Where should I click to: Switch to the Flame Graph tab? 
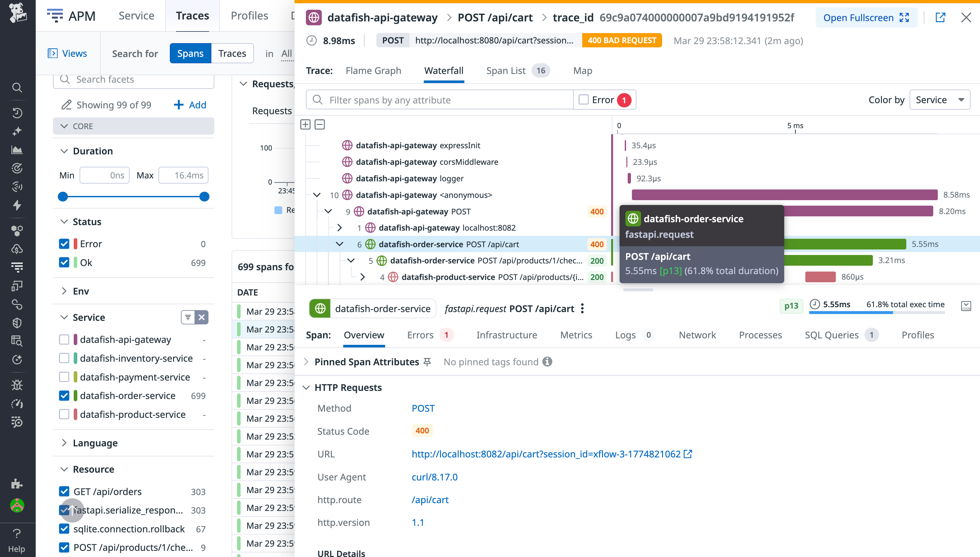(373, 70)
